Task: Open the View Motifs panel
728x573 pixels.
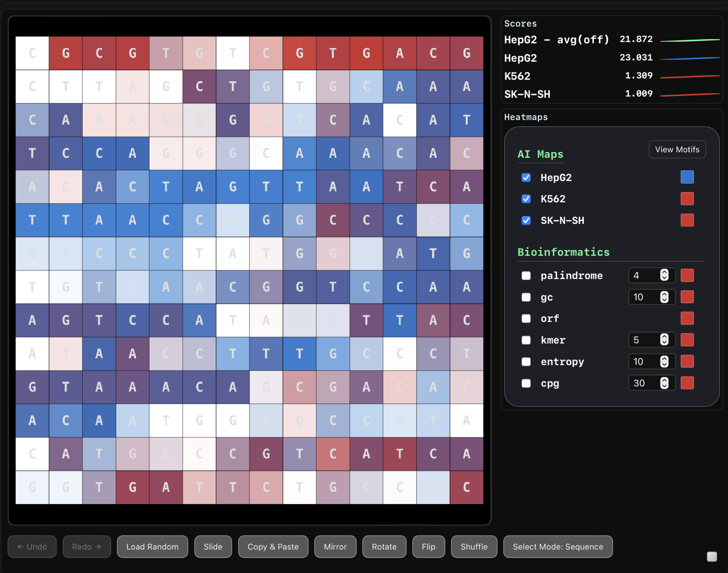Action: pos(677,150)
